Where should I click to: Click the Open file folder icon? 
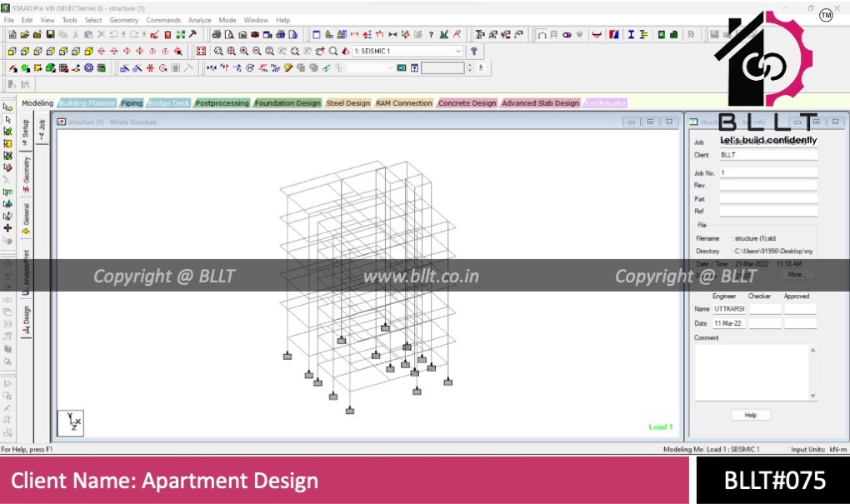[24, 35]
